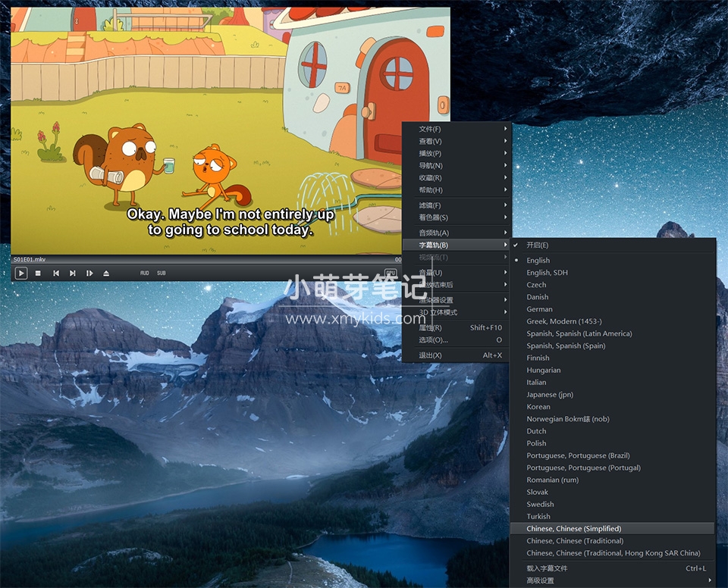Click the GPU indicator icon
This screenshot has width=728, height=588.
point(391,273)
